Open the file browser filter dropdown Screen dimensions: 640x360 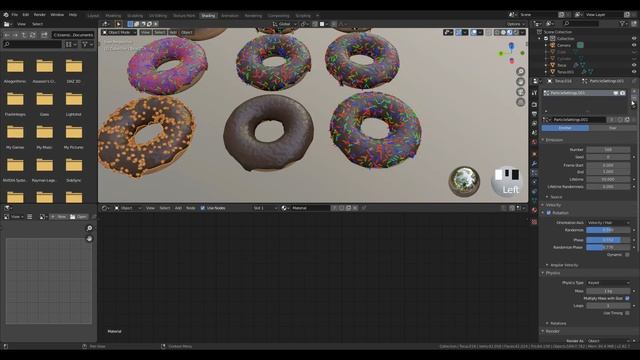tap(87, 44)
